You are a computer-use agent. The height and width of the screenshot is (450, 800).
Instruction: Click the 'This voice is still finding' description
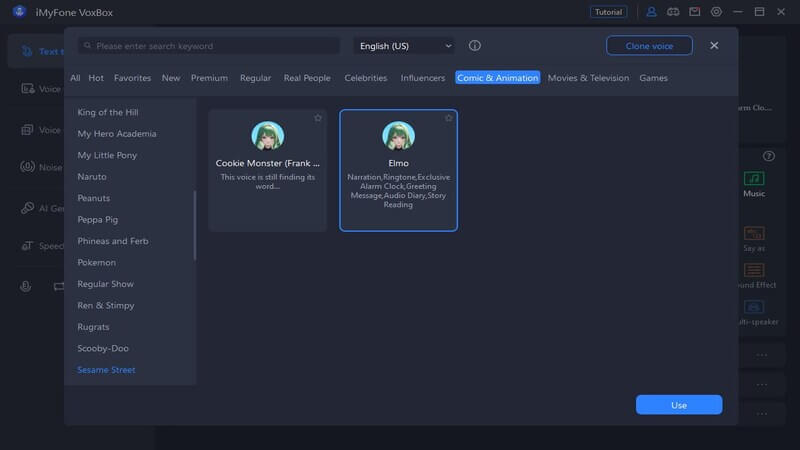267,182
